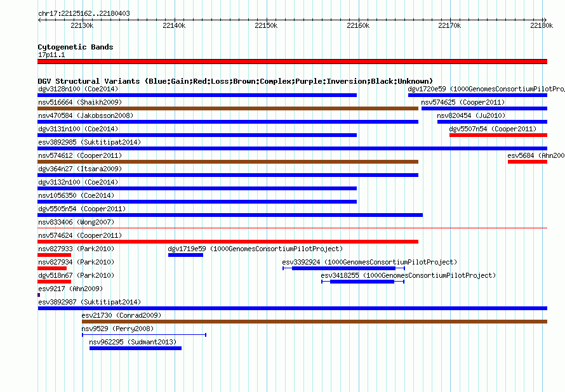
Task: Select the esv5684 red loss bar
Action: (x=528, y=162)
